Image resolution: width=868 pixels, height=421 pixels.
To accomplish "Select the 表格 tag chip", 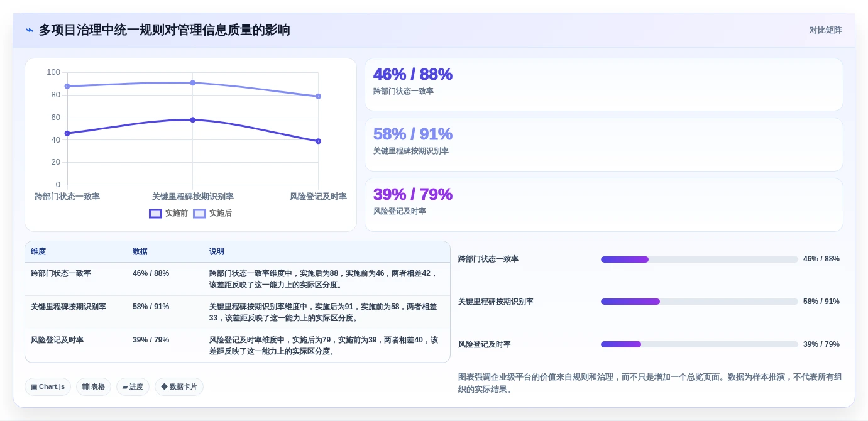I will [x=94, y=387].
